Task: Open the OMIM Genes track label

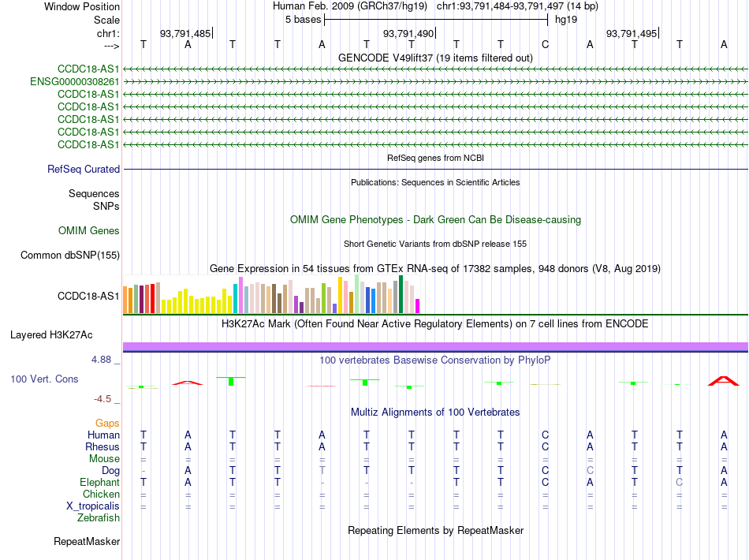Action: pos(89,231)
